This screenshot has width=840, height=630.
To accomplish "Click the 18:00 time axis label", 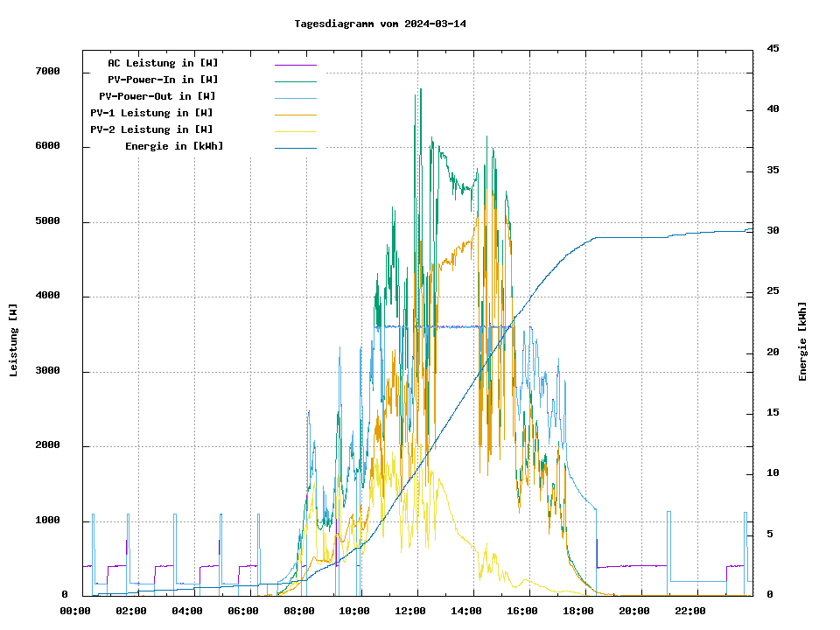I will pyautogui.click(x=577, y=611).
